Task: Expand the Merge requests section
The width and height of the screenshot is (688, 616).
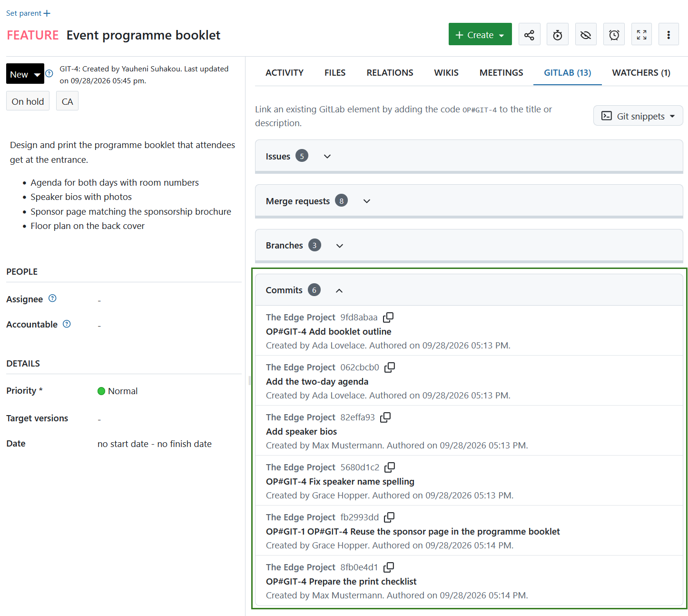Action: click(x=366, y=201)
